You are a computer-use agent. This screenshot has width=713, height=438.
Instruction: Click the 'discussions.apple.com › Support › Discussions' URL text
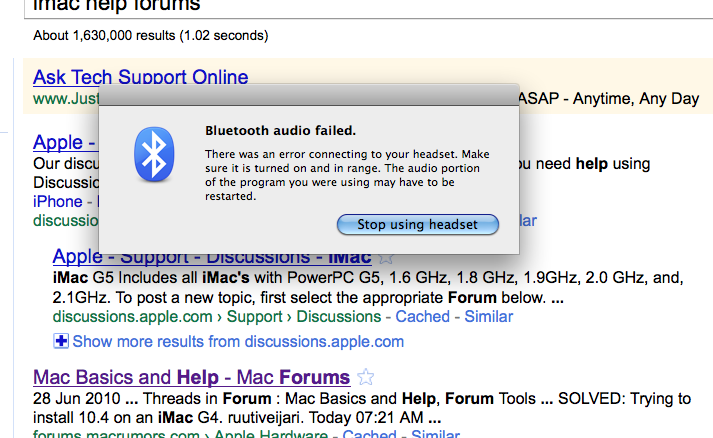217,316
